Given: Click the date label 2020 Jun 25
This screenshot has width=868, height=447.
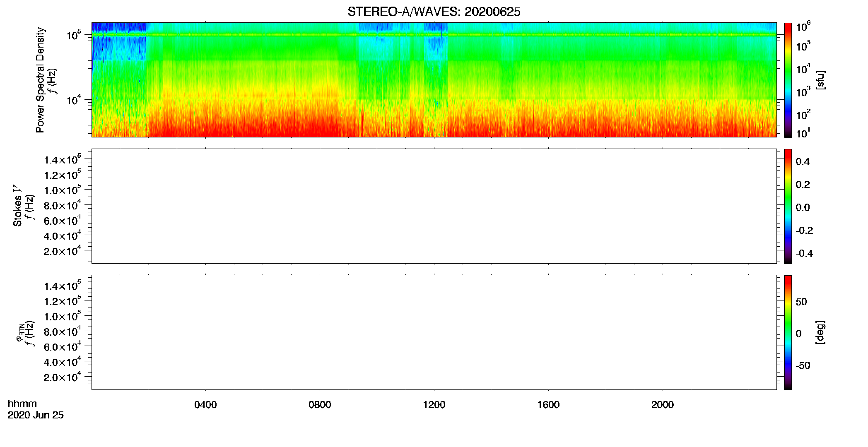Looking at the screenshot, I should 36,415.
